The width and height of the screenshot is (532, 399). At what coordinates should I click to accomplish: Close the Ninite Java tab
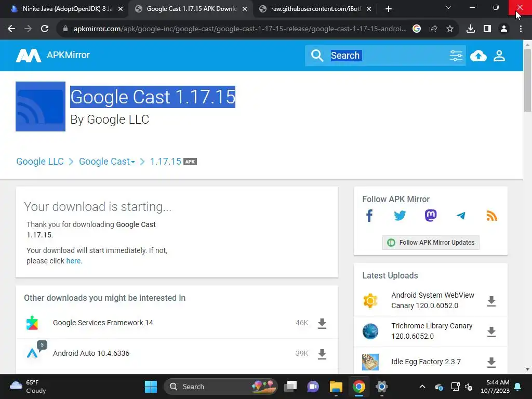point(121,9)
